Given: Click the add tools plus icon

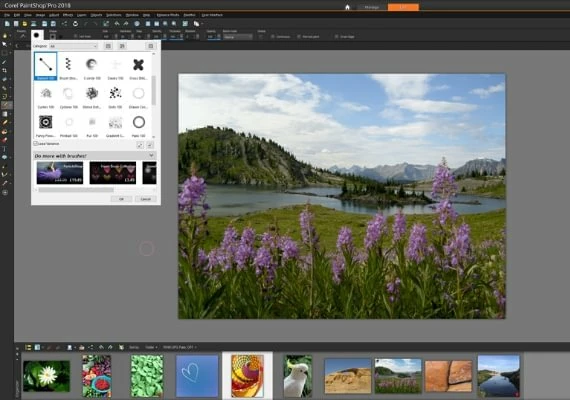Looking at the screenshot, I should (x=5, y=192).
